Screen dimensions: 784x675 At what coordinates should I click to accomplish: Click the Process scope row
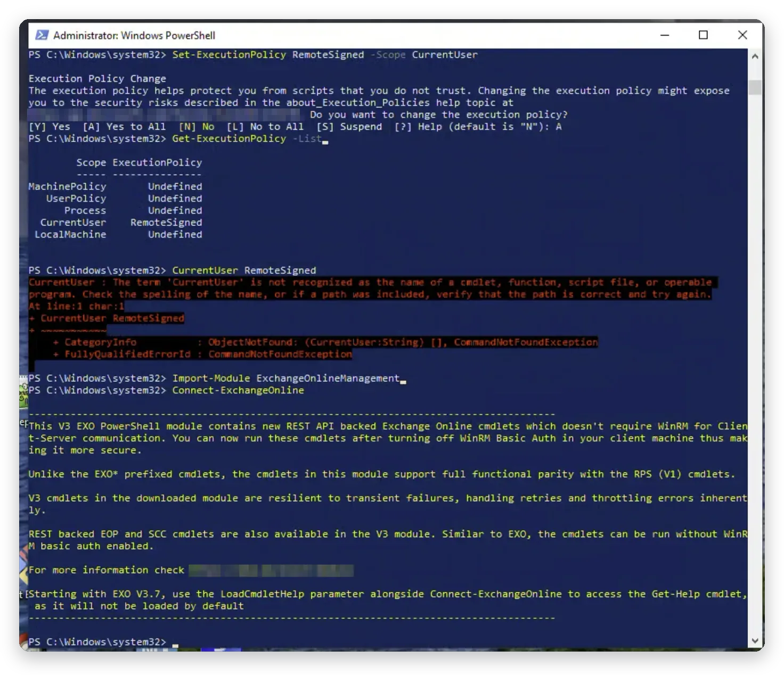[x=133, y=211]
